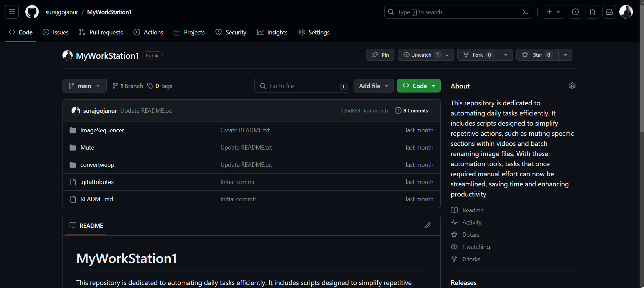
Task: Focus the Go to file search field
Action: [x=302, y=86]
